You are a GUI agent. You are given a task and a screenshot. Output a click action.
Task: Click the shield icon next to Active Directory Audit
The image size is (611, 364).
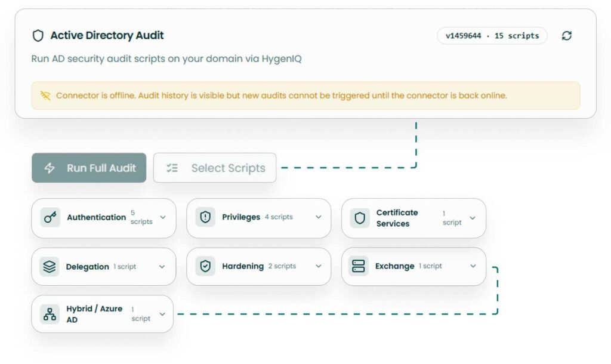point(38,36)
